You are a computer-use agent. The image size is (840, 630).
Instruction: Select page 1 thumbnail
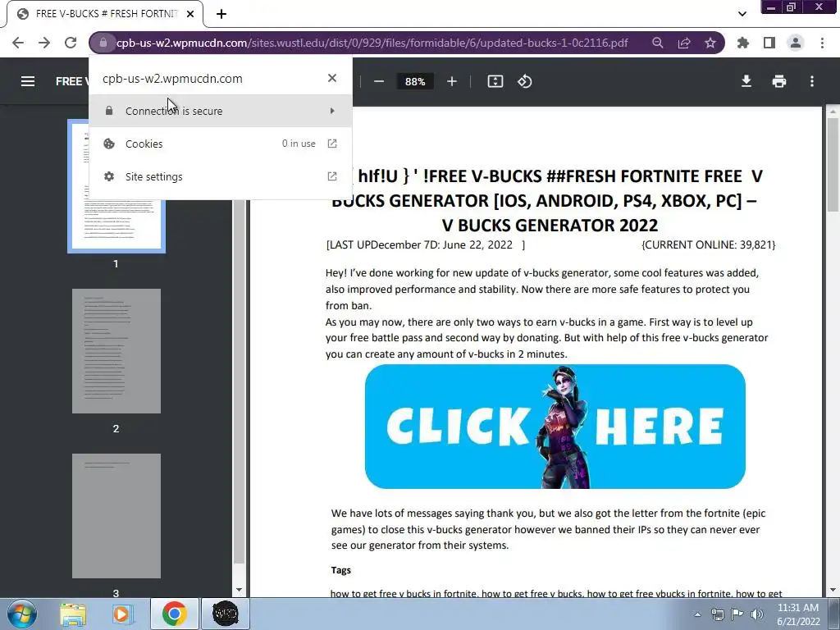click(x=116, y=225)
